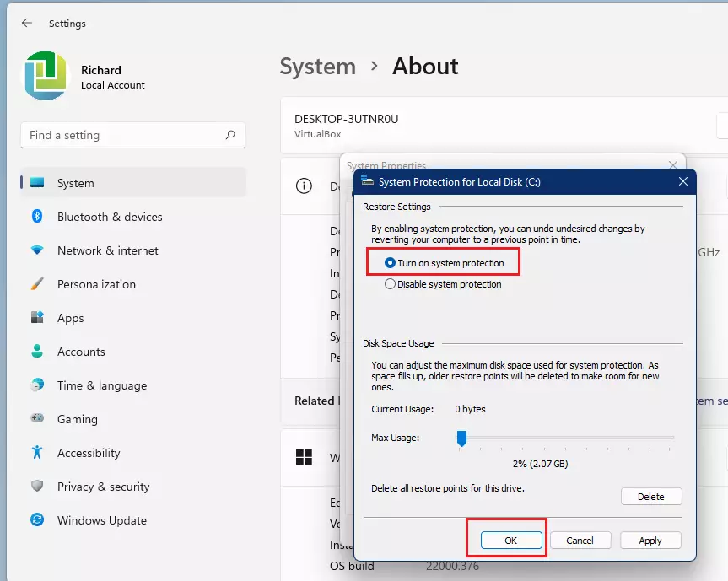Click the back arrow in Settings
Screen dimensions: 728x581
pyautogui.click(x=27, y=23)
